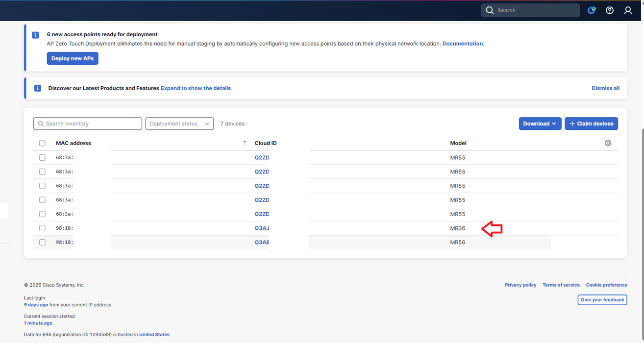Click the MR56 model cell

pos(458,243)
